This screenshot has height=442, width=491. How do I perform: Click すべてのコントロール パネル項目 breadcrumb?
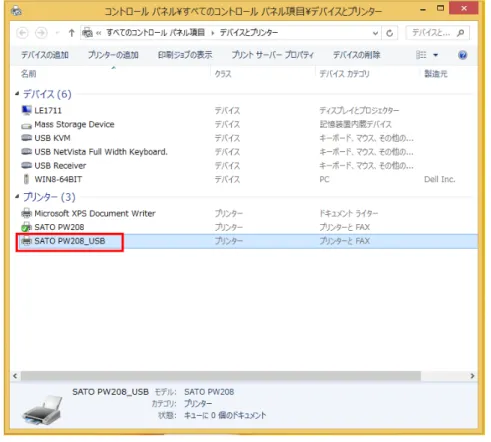(x=156, y=33)
